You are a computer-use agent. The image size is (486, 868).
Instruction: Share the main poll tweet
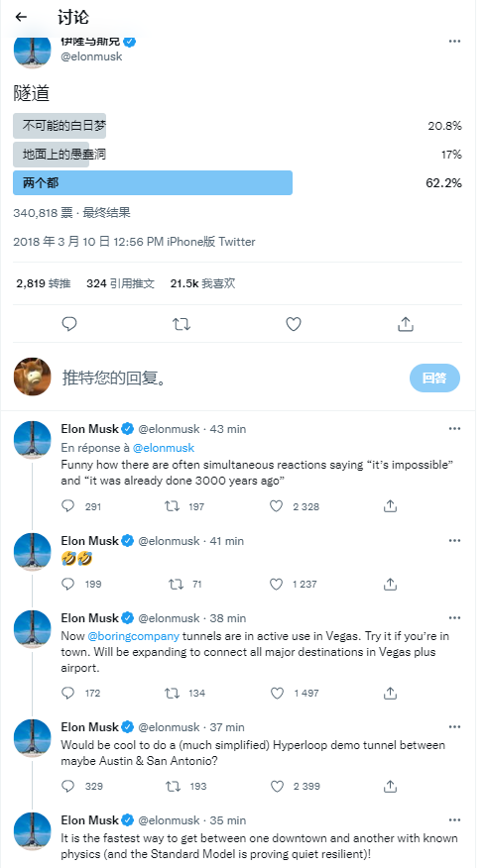(406, 324)
